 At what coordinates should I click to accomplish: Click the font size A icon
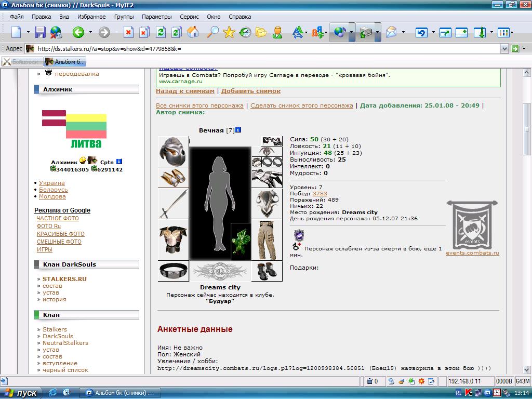tap(298, 32)
